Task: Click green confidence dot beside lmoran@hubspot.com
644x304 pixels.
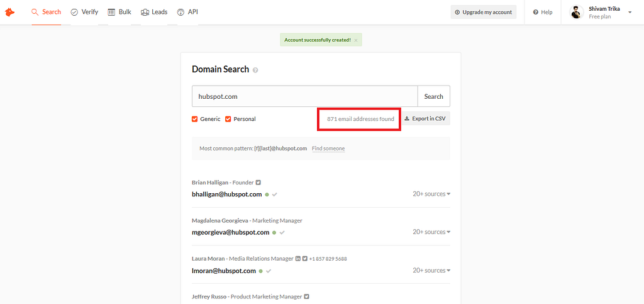Action: [x=261, y=271]
